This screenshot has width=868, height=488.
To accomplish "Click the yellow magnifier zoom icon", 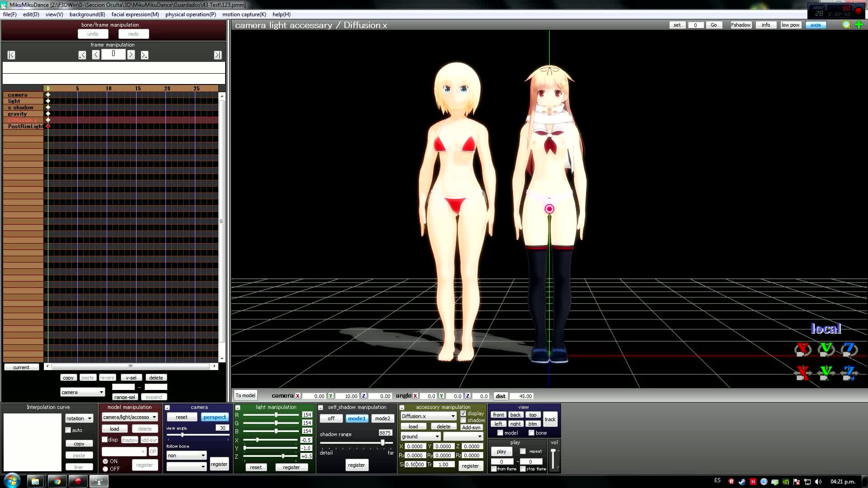I will click(x=846, y=25).
